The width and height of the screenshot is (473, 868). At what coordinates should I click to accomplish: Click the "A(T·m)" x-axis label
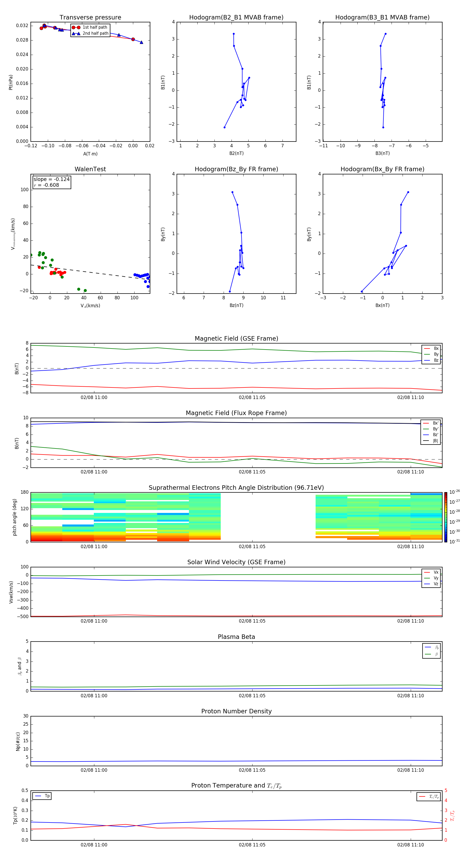point(90,154)
